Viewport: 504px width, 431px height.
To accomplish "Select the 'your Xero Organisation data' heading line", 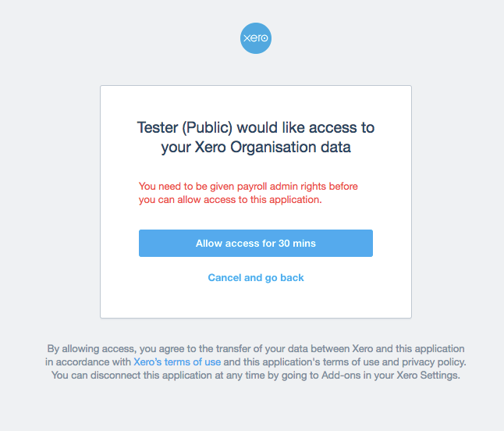I will tap(256, 148).
